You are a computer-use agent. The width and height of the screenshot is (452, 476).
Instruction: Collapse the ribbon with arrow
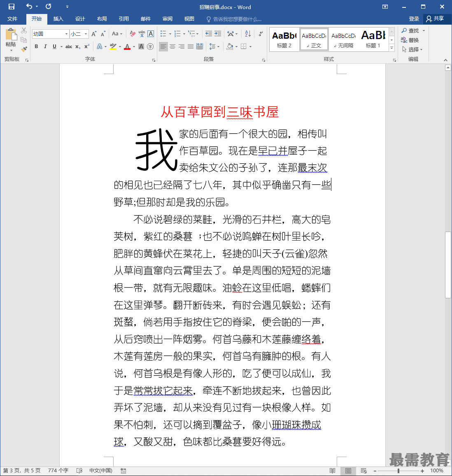pyautogui.click(x=445, y=60)
